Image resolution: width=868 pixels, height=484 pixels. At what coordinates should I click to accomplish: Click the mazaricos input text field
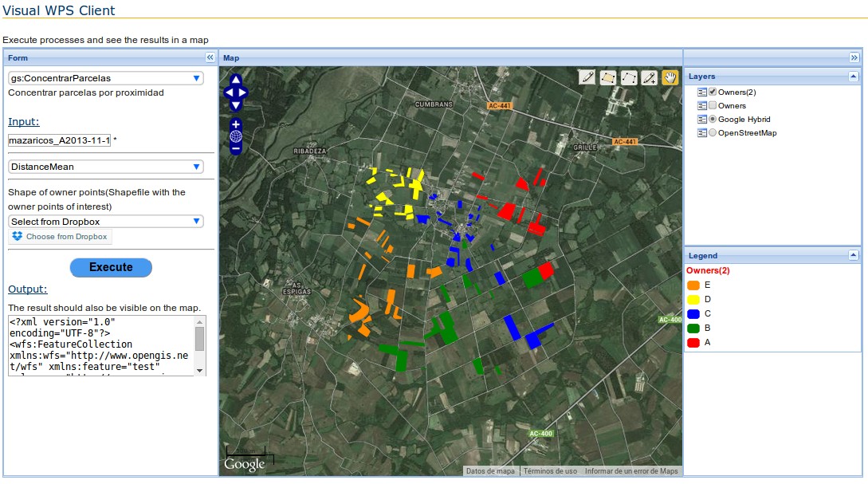click(59, 140)
